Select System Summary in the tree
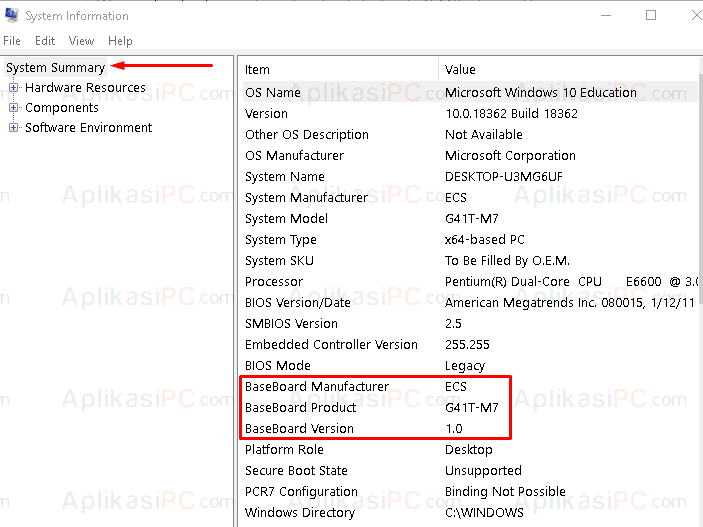 coord(56,67)
